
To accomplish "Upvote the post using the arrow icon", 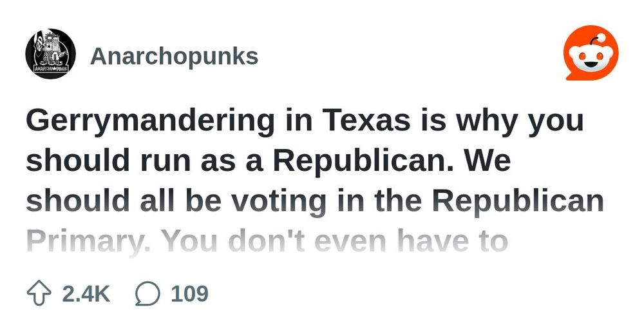I will click(x=39, y=293).
